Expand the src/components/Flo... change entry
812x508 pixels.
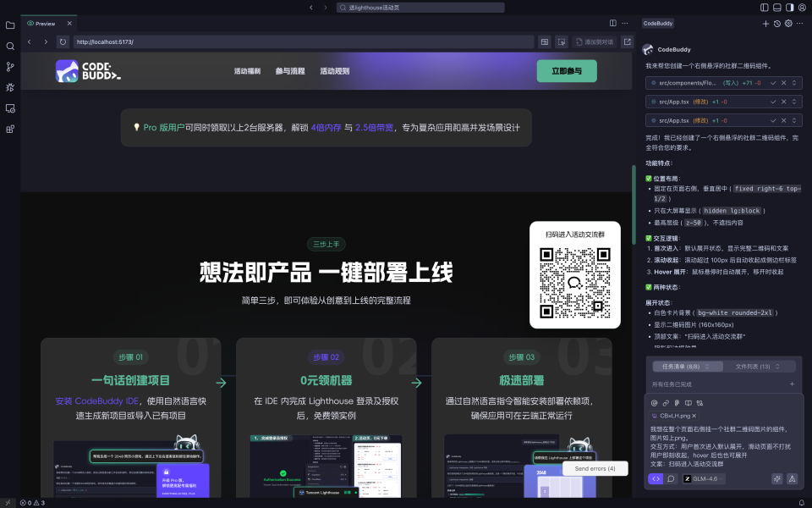[793, 83]
